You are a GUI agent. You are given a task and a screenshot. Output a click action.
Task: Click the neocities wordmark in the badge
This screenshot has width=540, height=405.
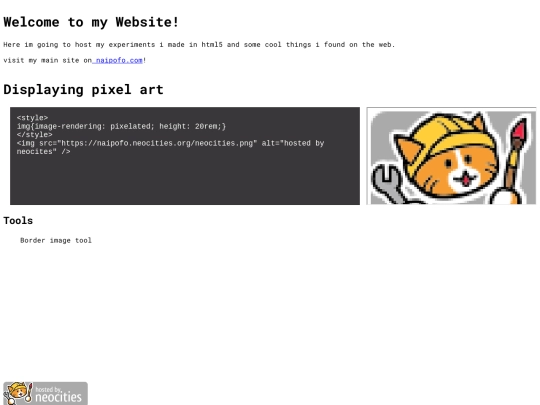[x=59, y=398]
